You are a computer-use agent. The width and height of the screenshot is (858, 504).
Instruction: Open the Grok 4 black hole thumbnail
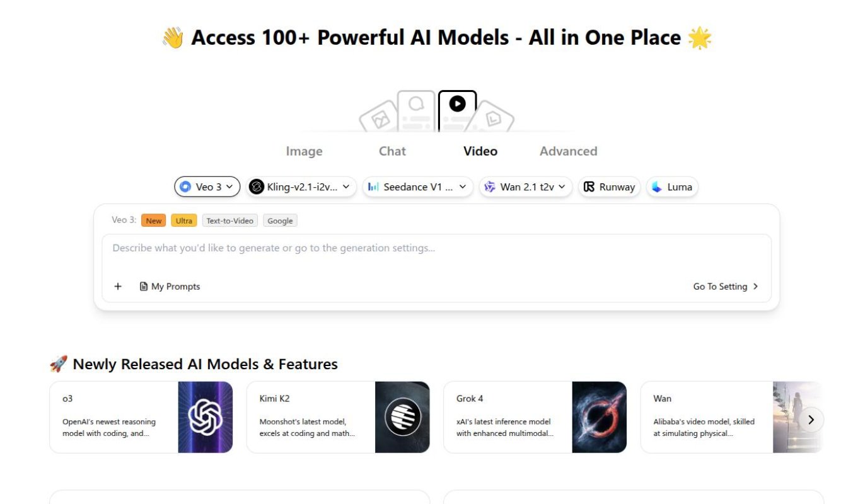tap(599, 417)
